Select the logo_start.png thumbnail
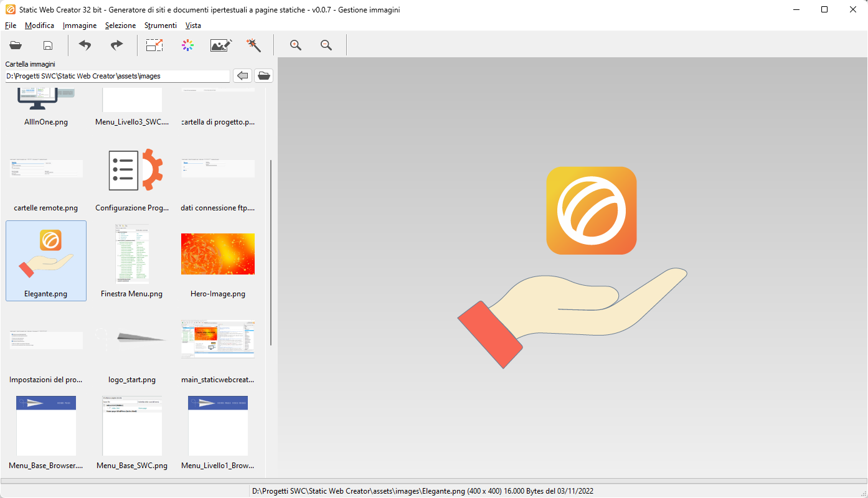The height and width of the screenshot is (498, 868). point(132,347)
